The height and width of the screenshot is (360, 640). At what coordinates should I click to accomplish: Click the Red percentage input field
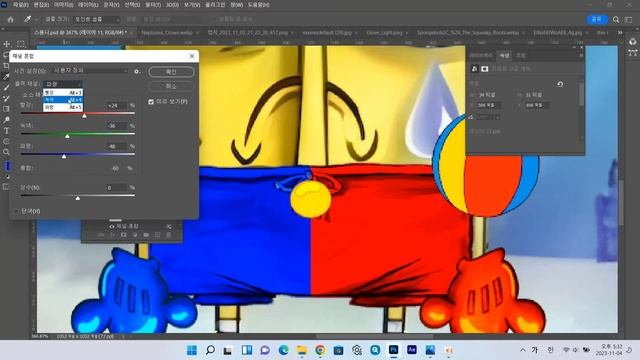(117, 105)
